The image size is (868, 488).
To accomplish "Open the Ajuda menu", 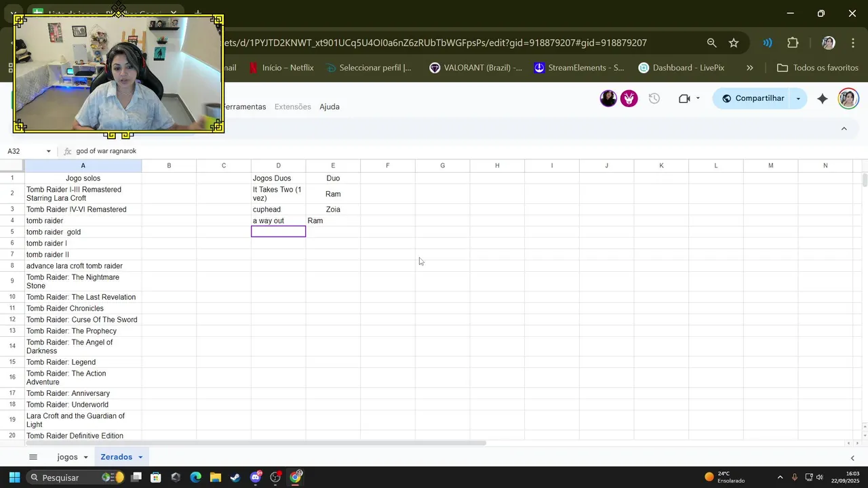I will pos(330,106).
